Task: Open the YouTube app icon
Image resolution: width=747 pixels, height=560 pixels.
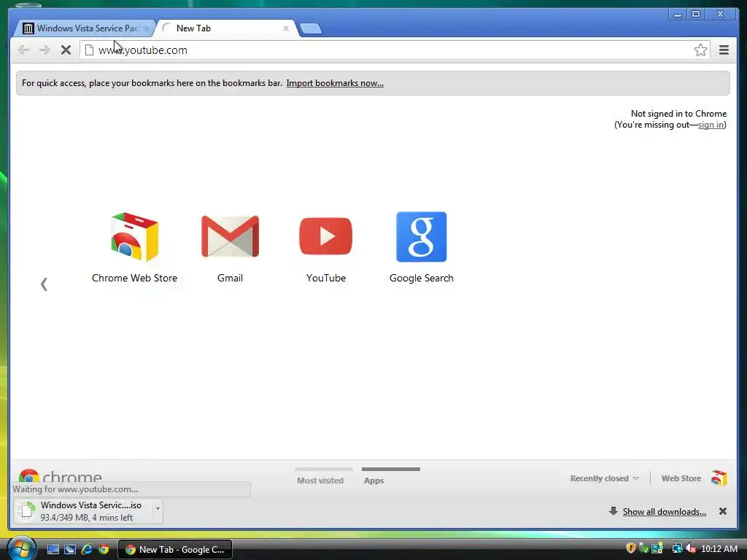Action: pyautogui.click(x=326, y=236)
